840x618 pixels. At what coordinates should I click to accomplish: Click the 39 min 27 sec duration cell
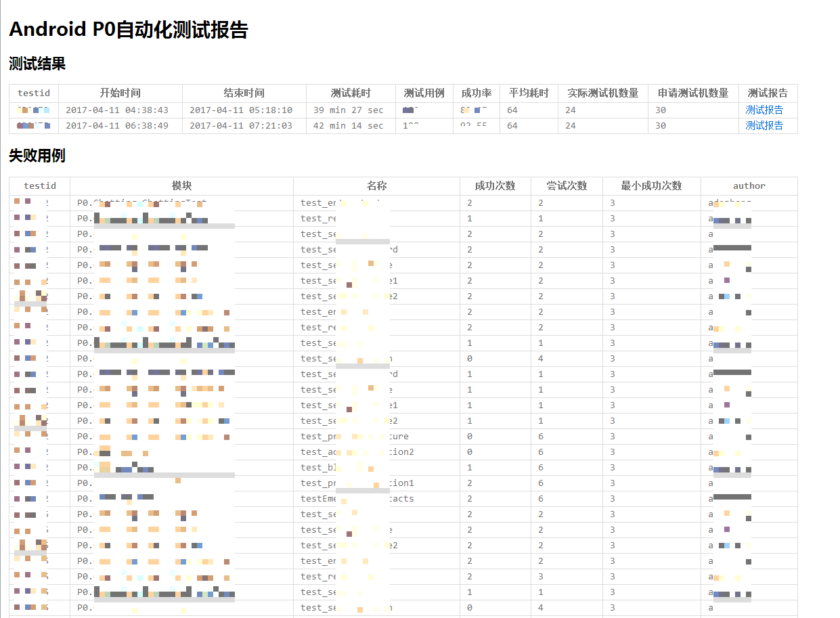[348, 110]
